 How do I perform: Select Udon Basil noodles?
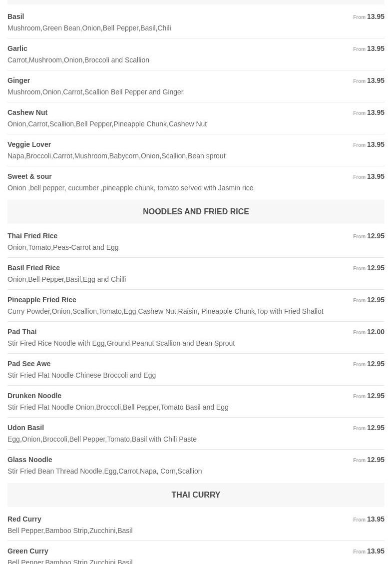pos(26,428)
